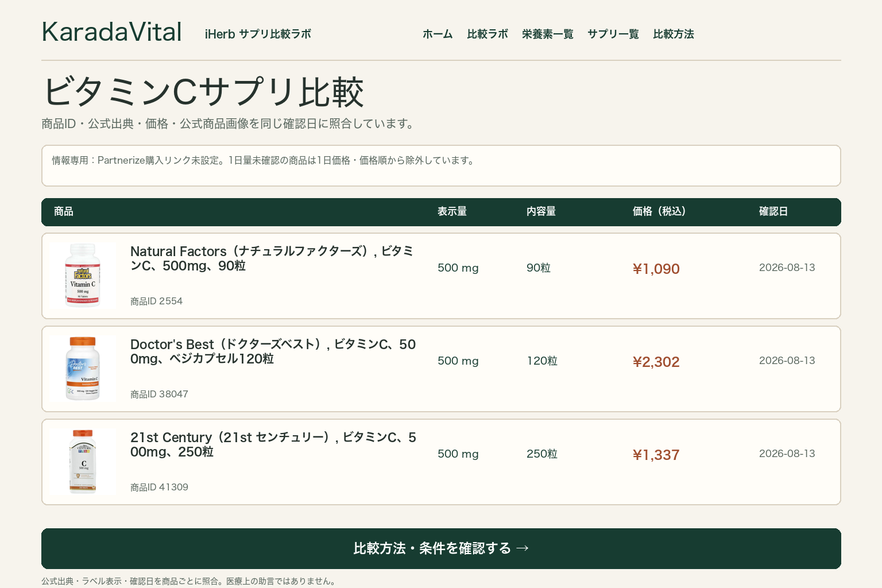Open the Natural Factors bottle thumbnail

[x=83, y=276]
